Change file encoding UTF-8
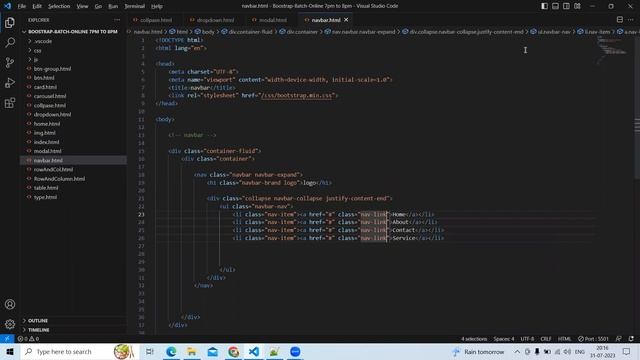This screenshot has width=640, height=360. point(527,339)
